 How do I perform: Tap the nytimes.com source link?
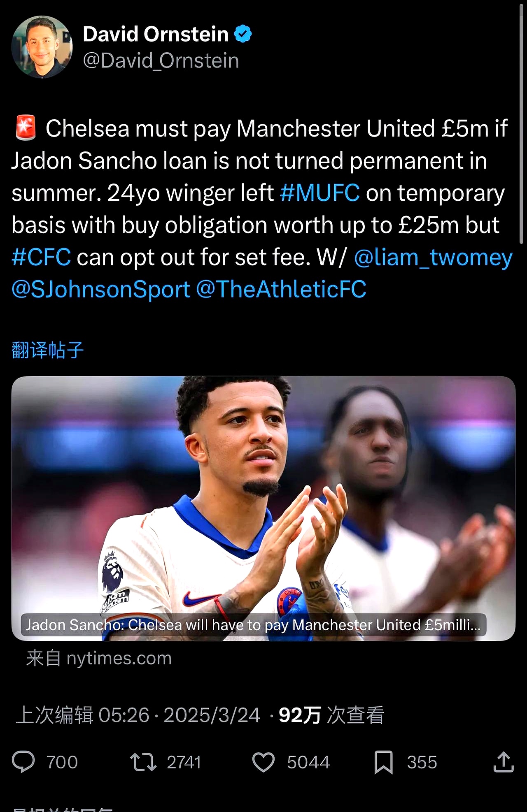[99, 658]
